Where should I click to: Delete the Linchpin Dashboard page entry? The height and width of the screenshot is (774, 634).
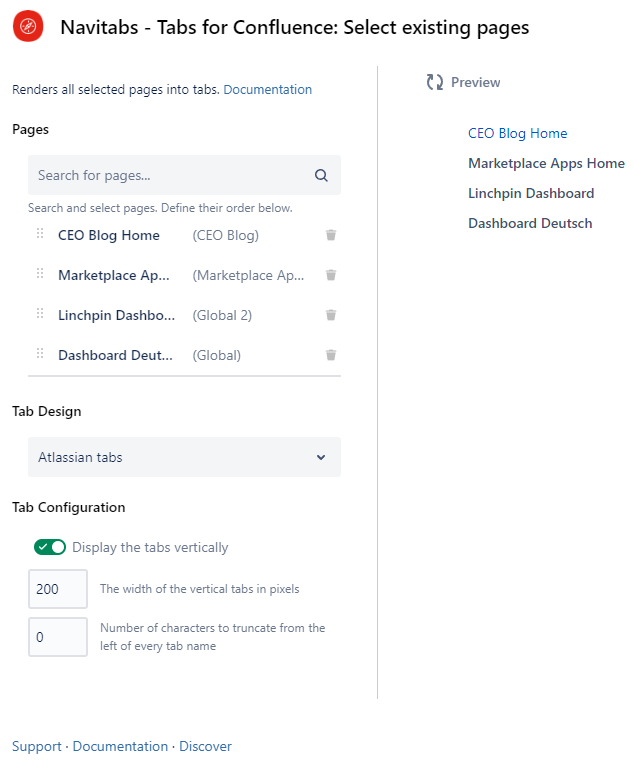(x=331, y=315)
